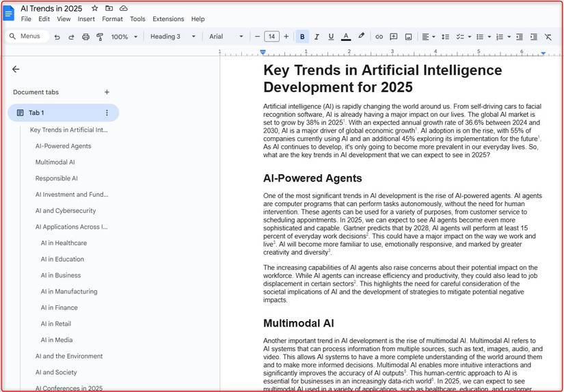This screenshot has width=564, height=392.
Task: Star the AI Trends in 2025 document
Action: 94,8
